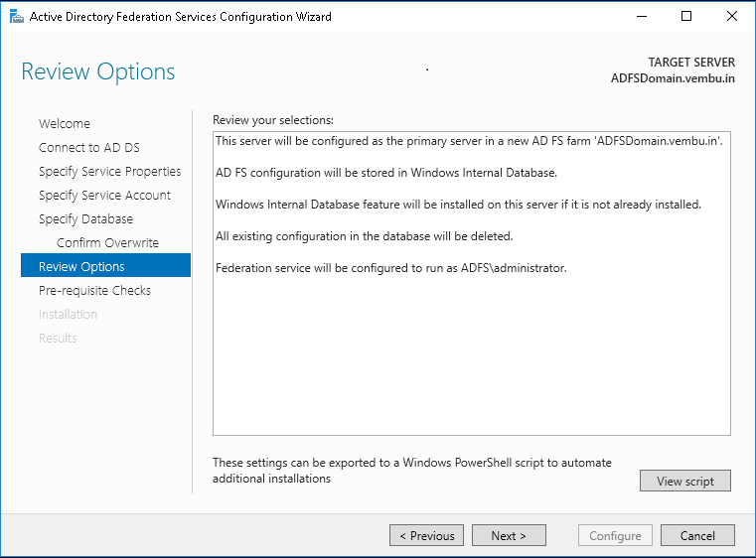Open the Pre-requisite Checks step

95,291
